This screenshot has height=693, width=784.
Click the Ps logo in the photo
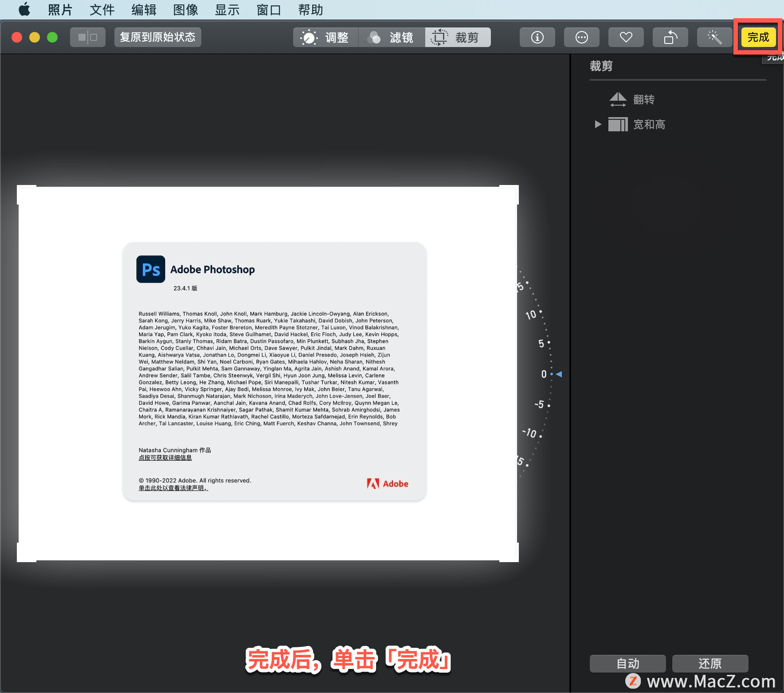151,269
